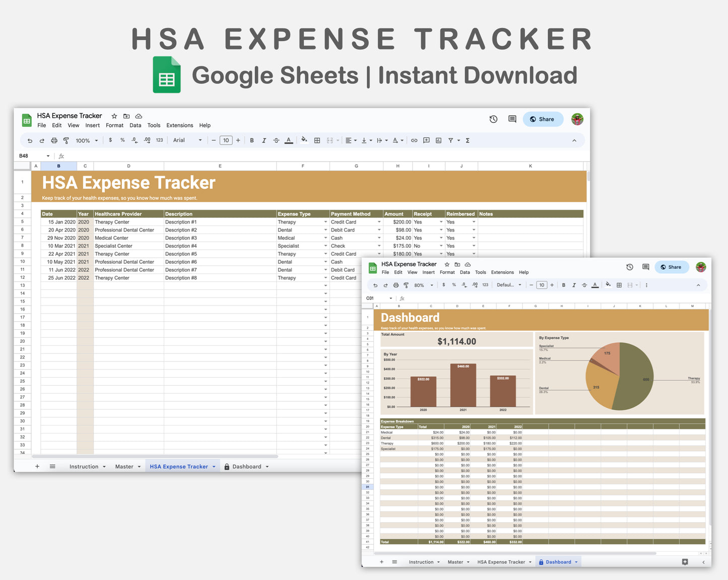Click the functions sigma icon
728x580 pixels.
468,140
